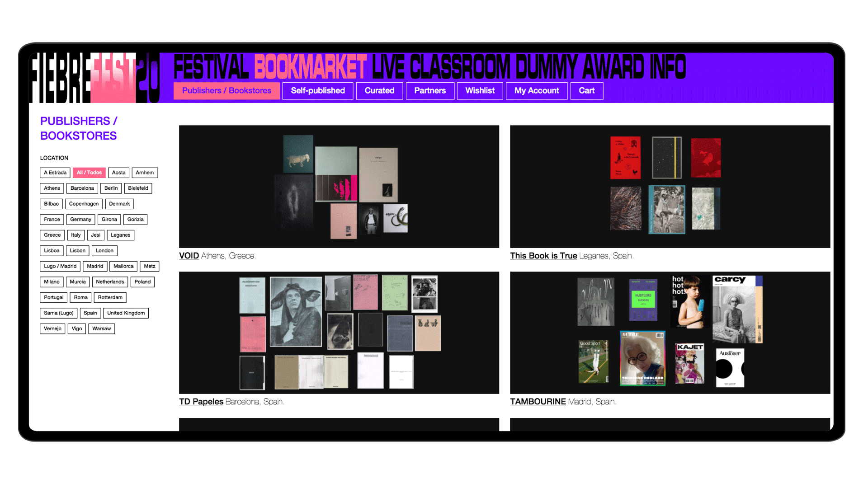Select the Murcia location tag
The image size is (868, 488).
point(78,282)
